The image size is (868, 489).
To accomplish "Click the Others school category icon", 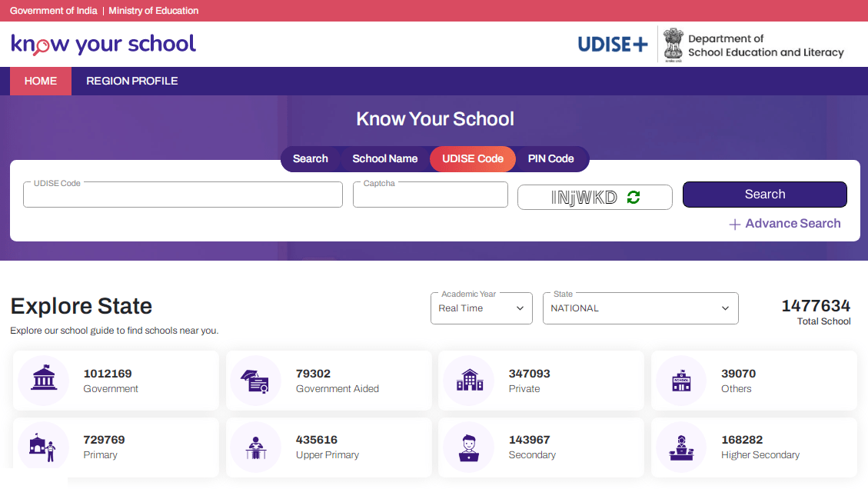I will click(x=681, y=381).
